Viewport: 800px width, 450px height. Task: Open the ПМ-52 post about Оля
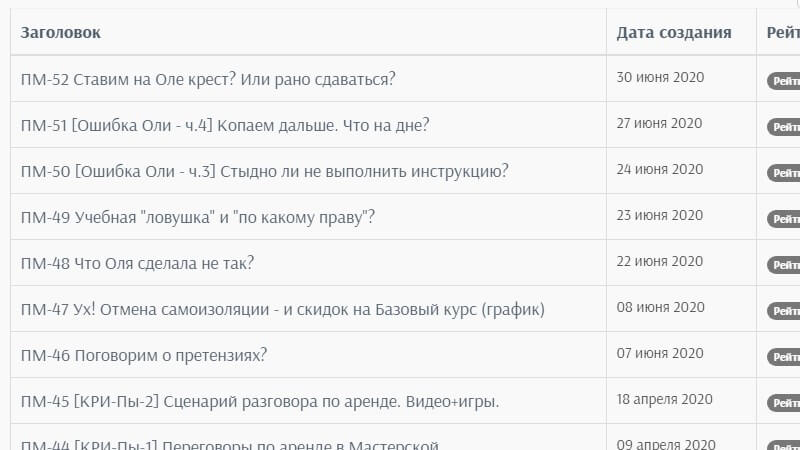208,79
